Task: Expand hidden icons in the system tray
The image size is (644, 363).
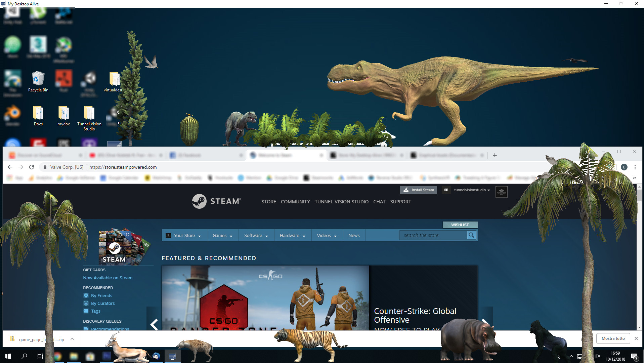Action: pyautogui.click(x=571, y=356)
